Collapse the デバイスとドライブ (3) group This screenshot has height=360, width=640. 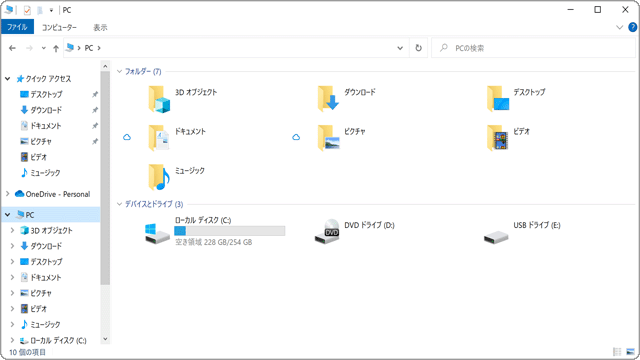[x=120, y=204]
